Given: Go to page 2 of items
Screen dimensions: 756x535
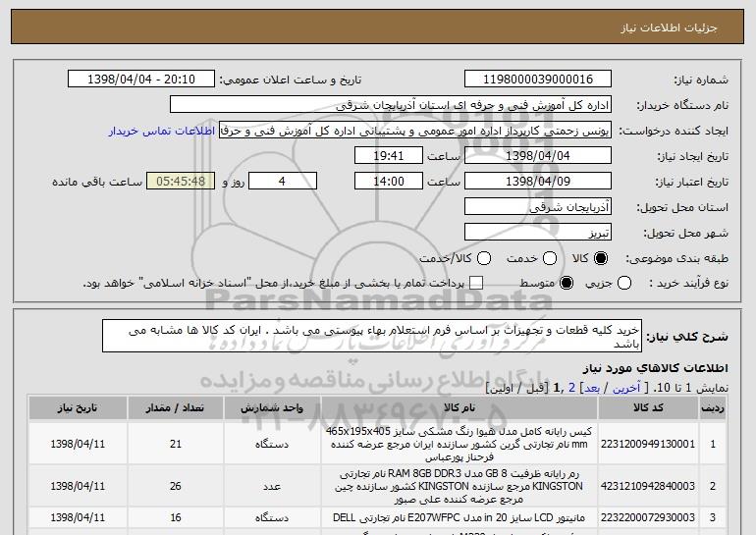Looking at the screenshot, I should click(x=571, y=388).
